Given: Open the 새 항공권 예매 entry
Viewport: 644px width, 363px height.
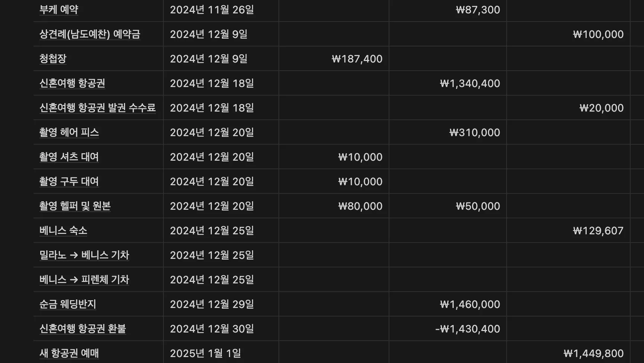Looking at the screenshot, I should (x=69, y=353).
